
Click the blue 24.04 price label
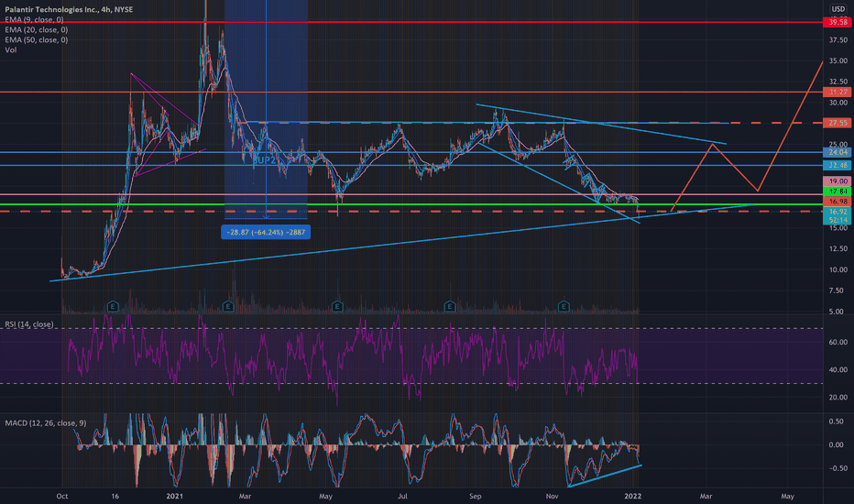838,152
